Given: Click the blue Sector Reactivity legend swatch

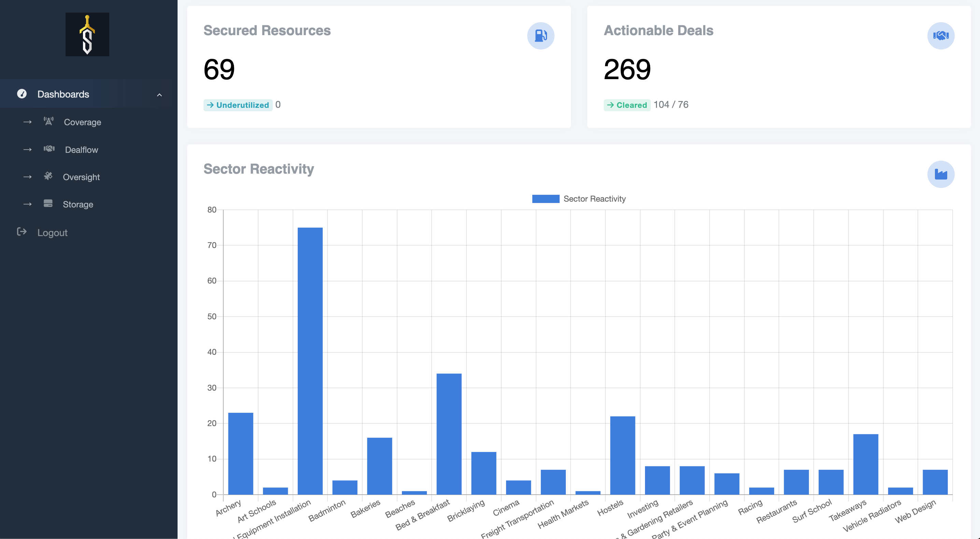Looking at the screenshot, I should click(546, 199).
